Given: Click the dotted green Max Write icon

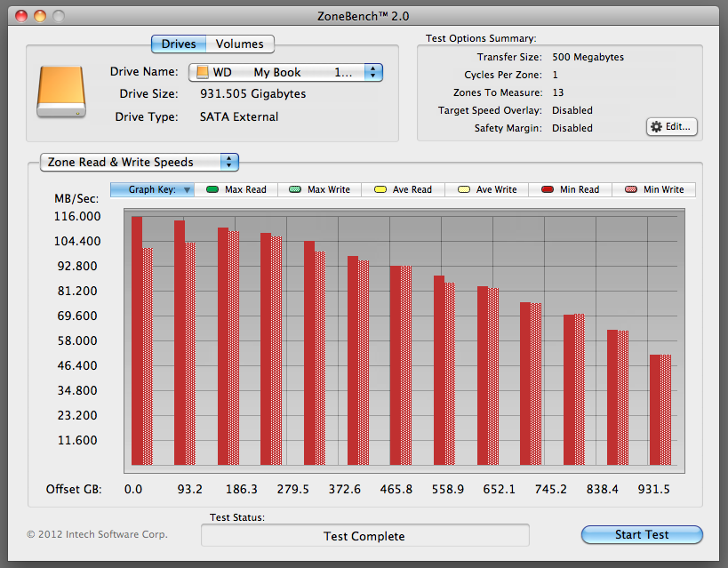Looking at the screenshot, I should point(295,189).
